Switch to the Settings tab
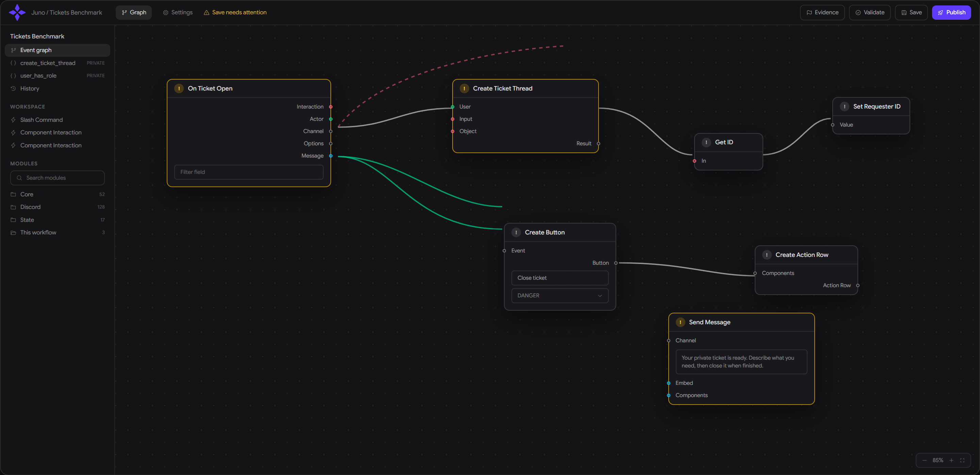Viewport: 980px width, 475px height. (178, 12)
